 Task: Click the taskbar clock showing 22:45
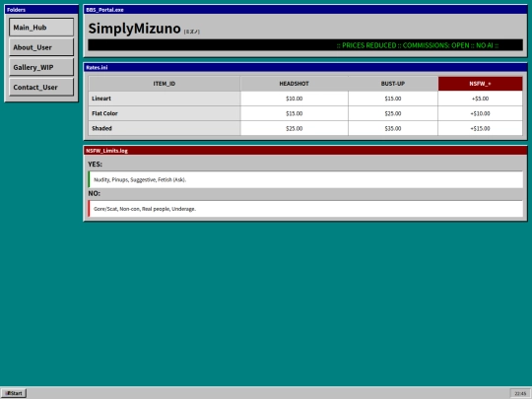[x=520, y=393]
